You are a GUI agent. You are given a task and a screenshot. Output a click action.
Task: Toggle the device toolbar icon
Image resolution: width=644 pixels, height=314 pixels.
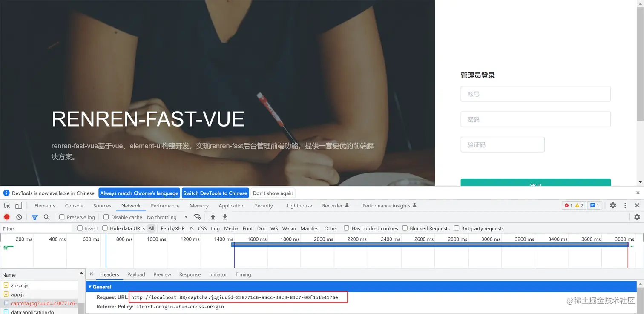click(x=19, y=205)
